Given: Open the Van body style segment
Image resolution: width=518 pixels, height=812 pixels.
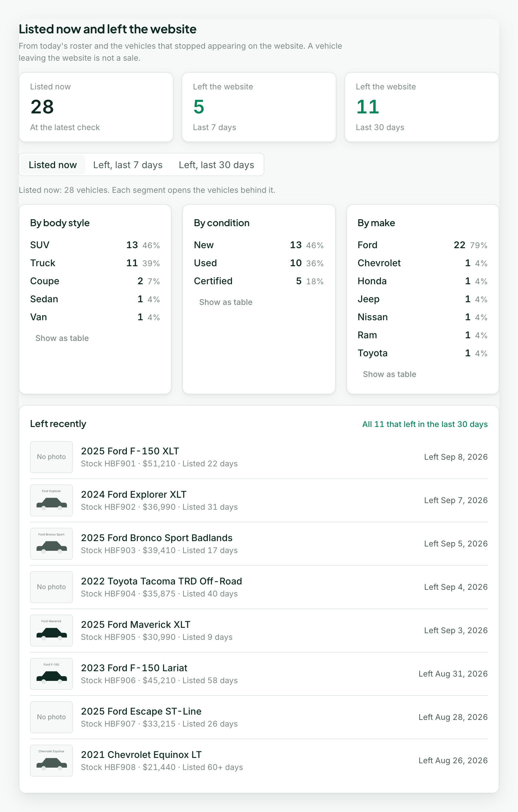Looking at the screenshot, I should [95, 317].
